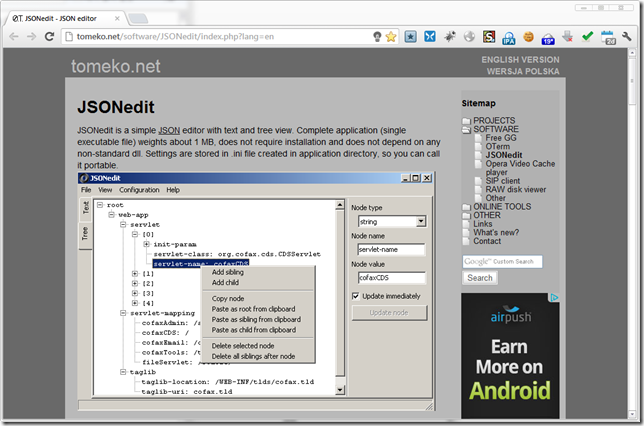
Task: Collapse the servlet tree node
Action: (123, 224)
